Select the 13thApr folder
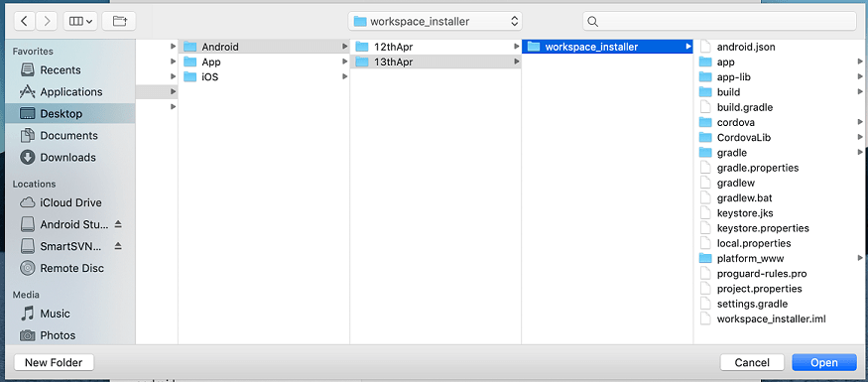Image resolution: width=868 pixels, height=382 pixels. pyautogui.click(x=435, y=62)
